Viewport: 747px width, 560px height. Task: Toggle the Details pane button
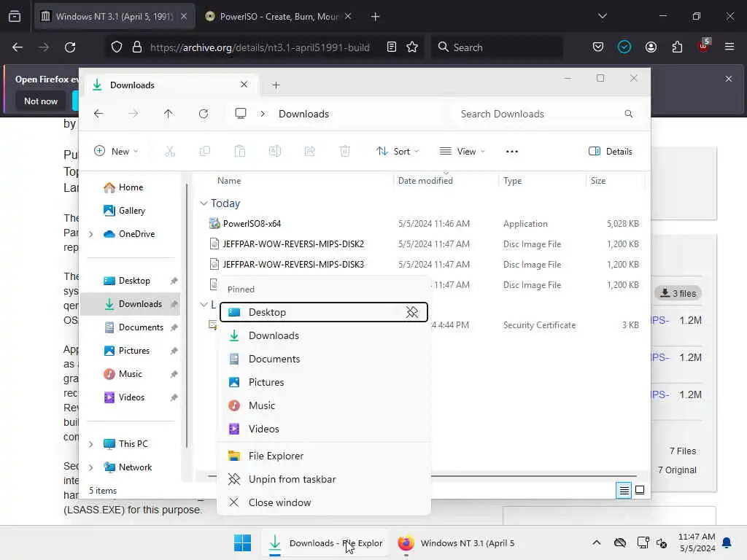tap(611, 152)
